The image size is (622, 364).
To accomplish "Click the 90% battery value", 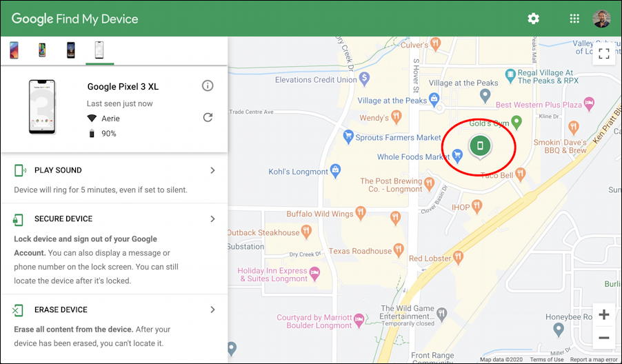I will click(109, 134).
